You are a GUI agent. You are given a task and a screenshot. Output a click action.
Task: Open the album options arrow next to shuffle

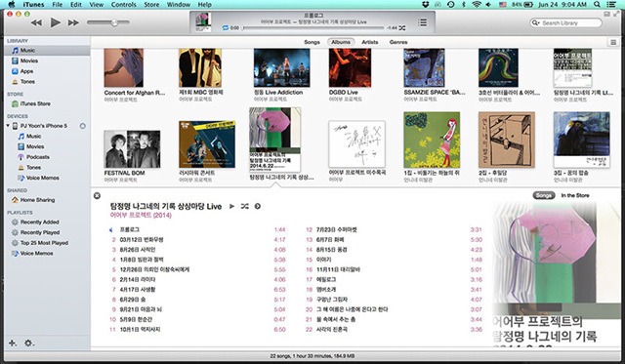pos(258,206)
